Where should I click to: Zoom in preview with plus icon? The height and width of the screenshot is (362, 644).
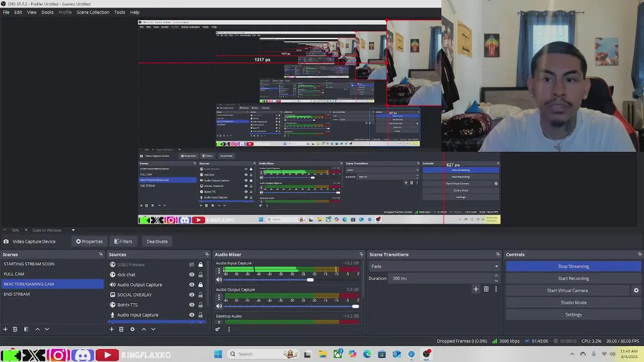(x=26, y=230)
